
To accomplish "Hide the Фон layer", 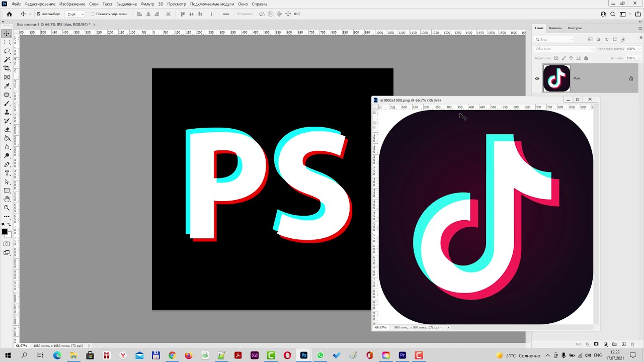I will click(537, 78).
